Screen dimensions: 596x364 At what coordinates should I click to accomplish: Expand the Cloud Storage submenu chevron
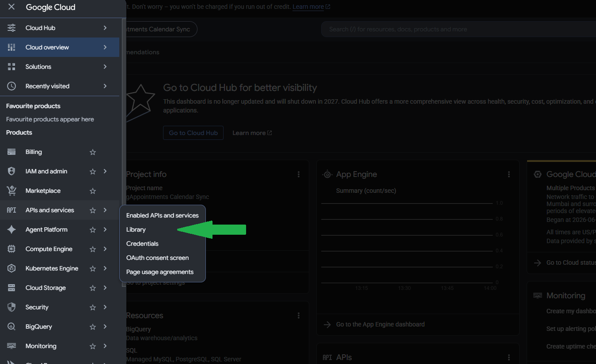point(105,288)
